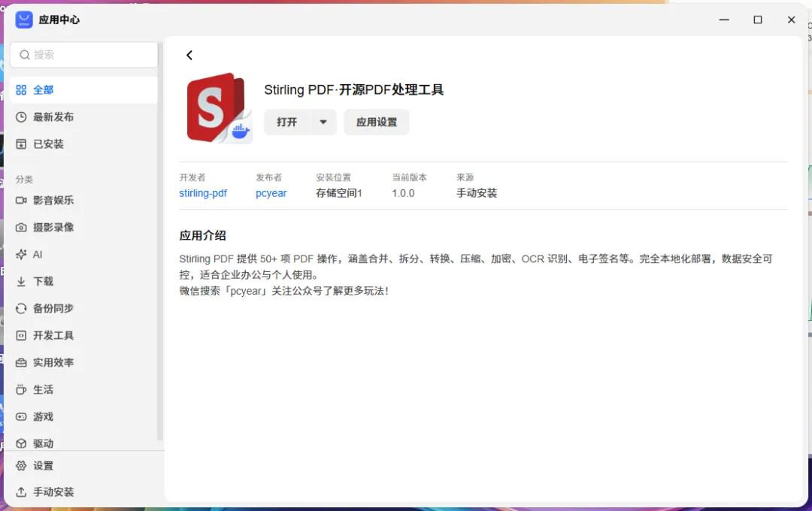Click the 全部 grid icon
The width and height of the screenshot is (812, 511).
[x=21, y=90]
